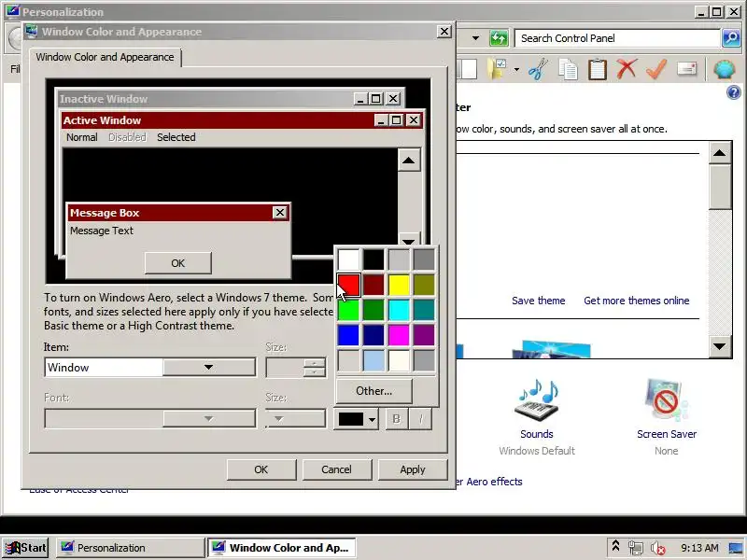
Task: Click in the Search Control Panel field
Action: point(617,38)
